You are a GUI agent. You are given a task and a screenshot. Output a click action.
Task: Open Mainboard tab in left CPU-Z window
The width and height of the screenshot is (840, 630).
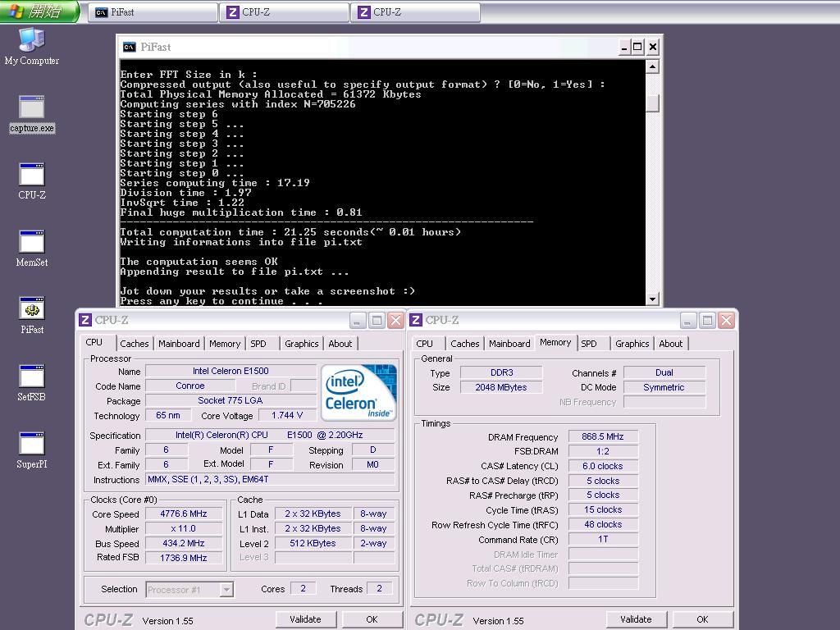(x=179, y=344)
